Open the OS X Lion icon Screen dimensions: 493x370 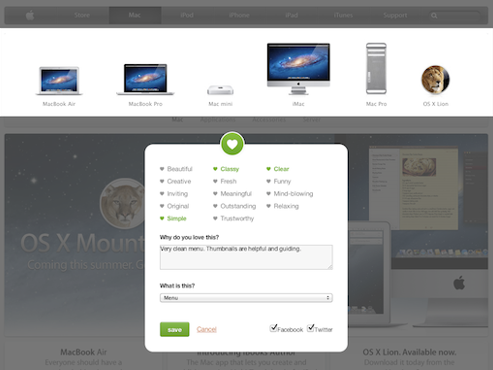tap(435, 80)
